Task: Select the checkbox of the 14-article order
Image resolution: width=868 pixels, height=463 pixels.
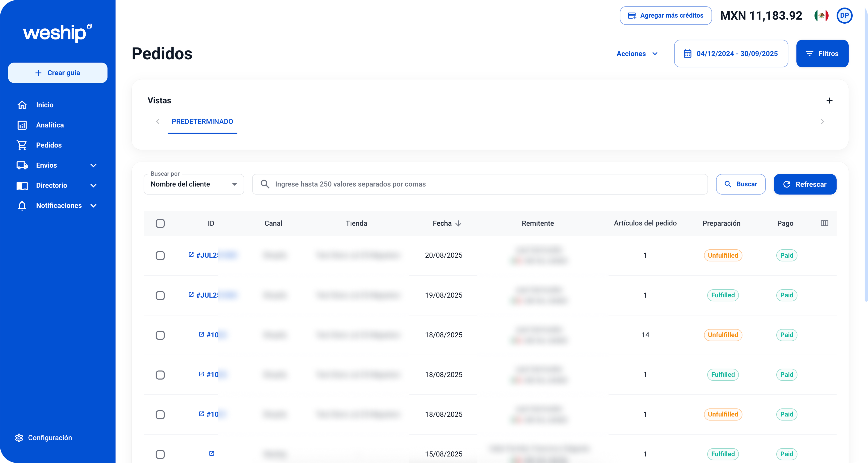Action: (x=160, y=335)
